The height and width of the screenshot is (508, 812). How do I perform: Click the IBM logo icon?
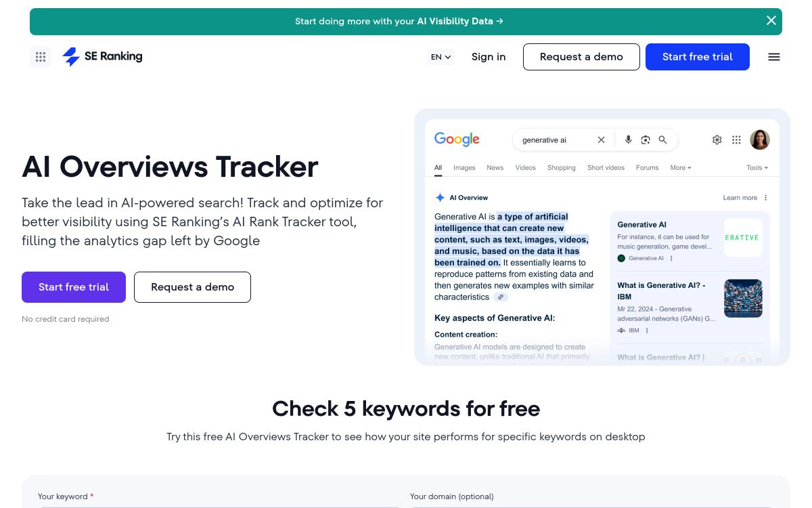click(621, 331)
